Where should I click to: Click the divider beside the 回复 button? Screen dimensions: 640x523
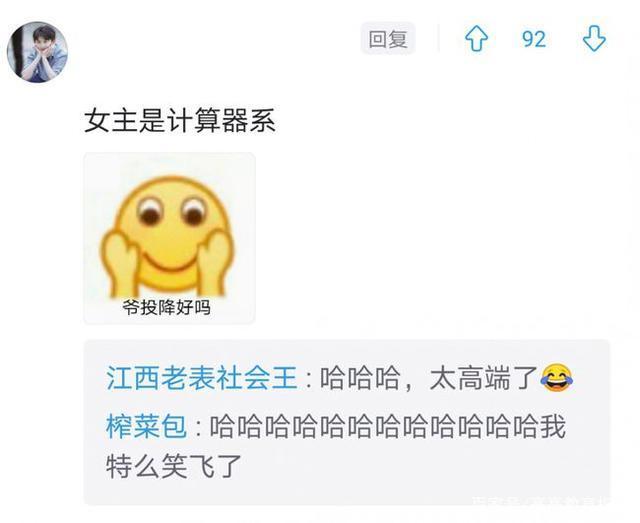click(439, 38)
